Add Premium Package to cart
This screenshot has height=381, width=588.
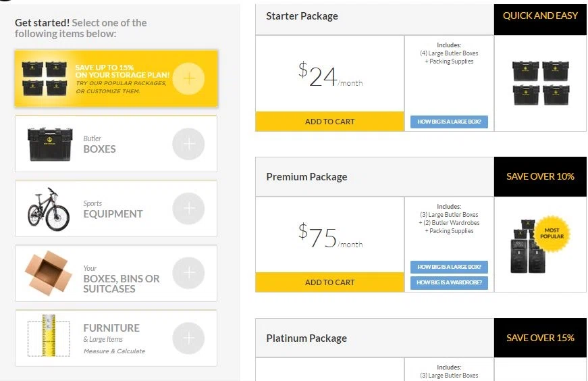(x=329, y=282)
